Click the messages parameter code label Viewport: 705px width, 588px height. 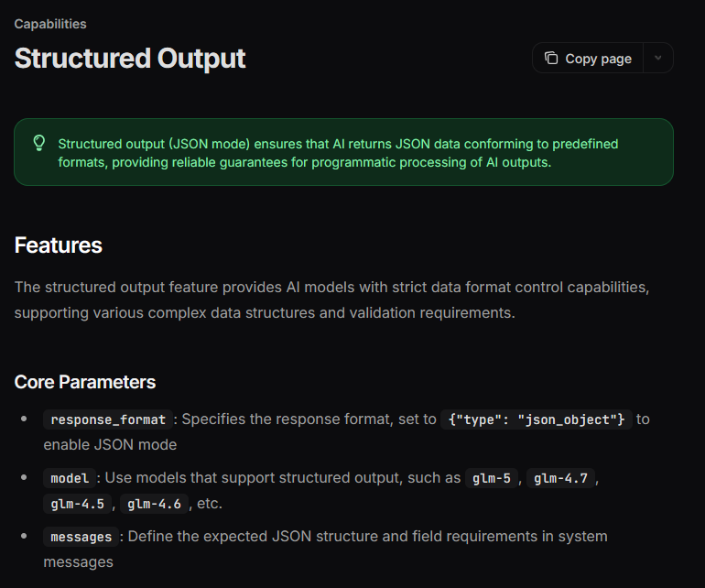[x=81, y=537]
